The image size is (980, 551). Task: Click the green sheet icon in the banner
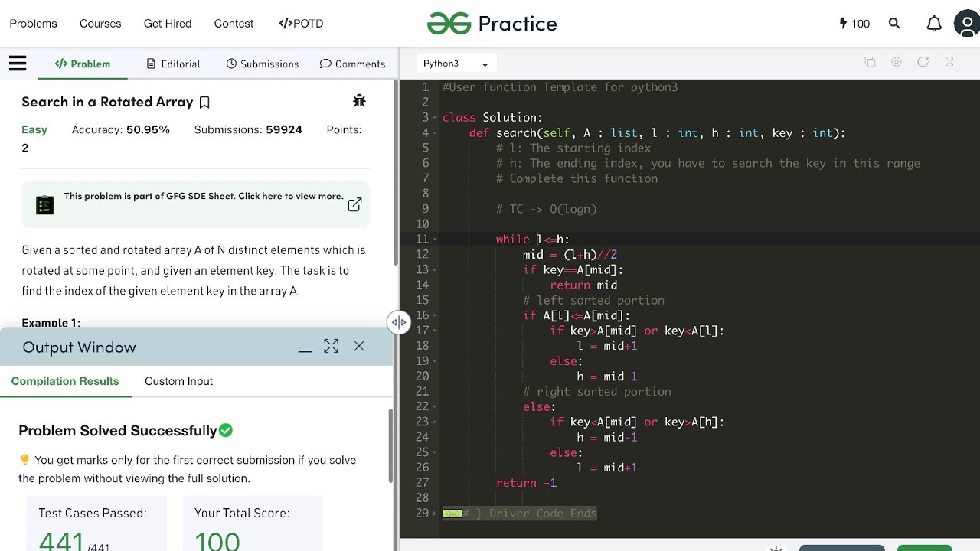click(x=45, y=205)
